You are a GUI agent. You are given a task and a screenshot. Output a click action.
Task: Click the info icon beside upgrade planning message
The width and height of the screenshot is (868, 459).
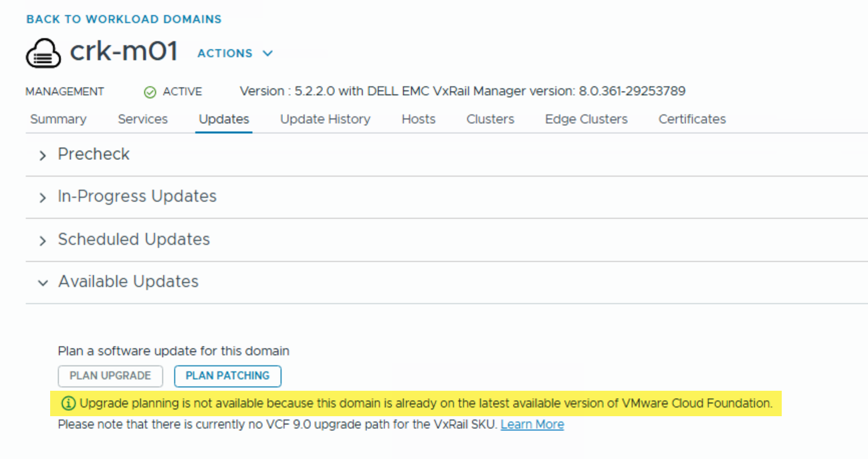pyautogui.click(x=68, y=403)
